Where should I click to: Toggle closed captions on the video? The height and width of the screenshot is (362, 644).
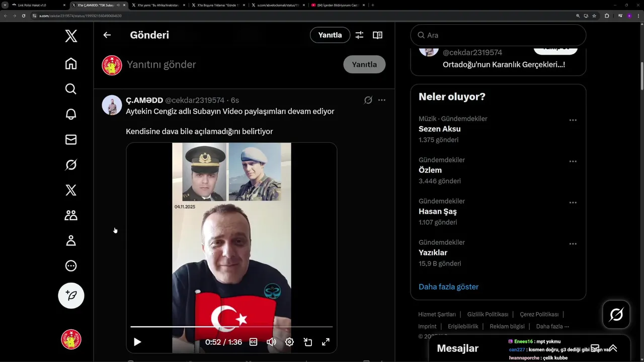254,342
